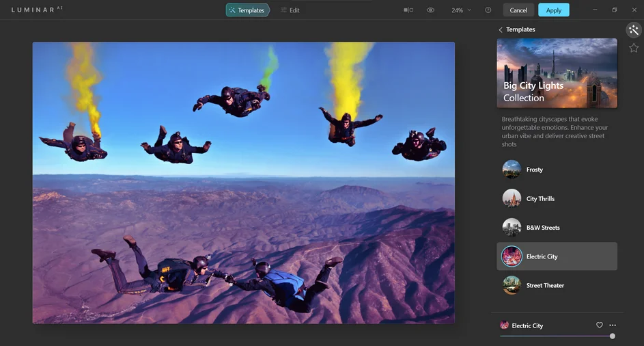Toggle the eye preview of original image
Viewport: 644px width, 346px height.
click(430, 10)
